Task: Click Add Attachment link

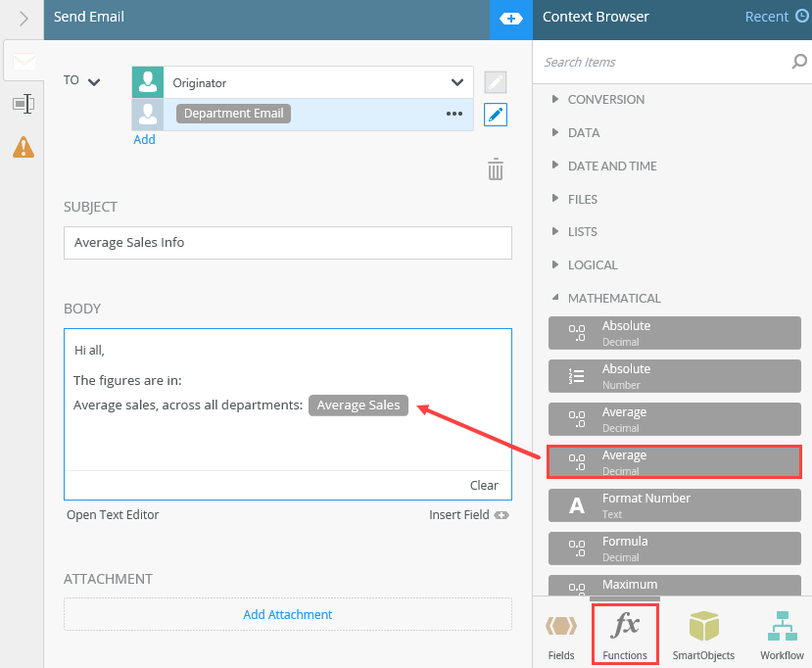Action: pyautogui.click(x=287, y=615)
